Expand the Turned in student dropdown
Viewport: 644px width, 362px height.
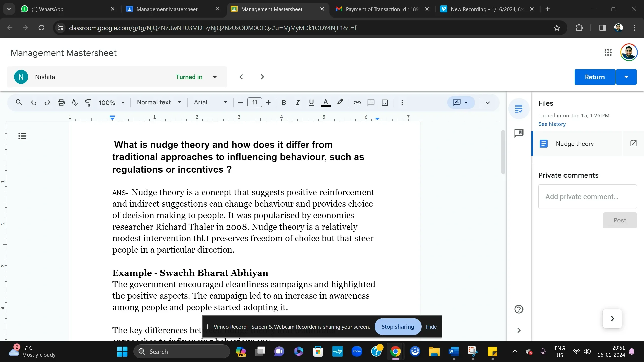point(215,77)
